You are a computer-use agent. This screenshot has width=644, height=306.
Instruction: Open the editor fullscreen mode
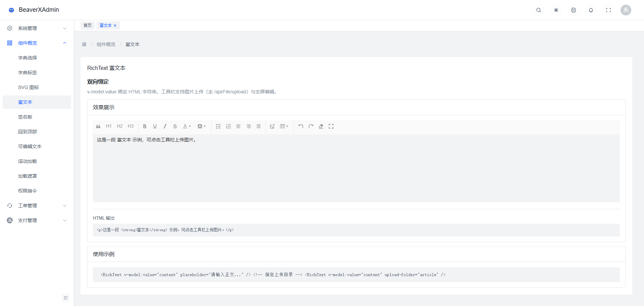(x=331, y=126)
